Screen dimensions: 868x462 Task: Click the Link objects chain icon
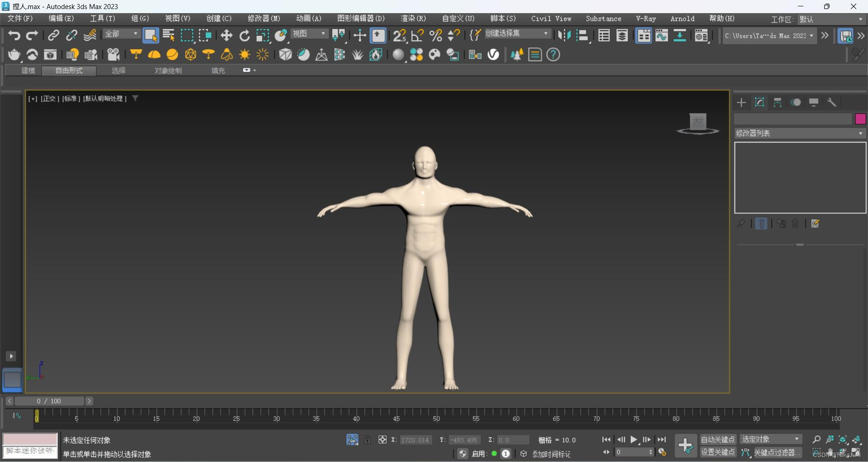(53, 35)
